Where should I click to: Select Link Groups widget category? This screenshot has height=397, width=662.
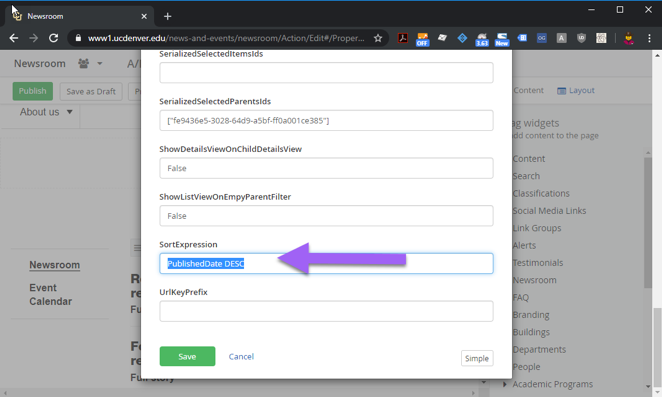[x=537, y=228]
